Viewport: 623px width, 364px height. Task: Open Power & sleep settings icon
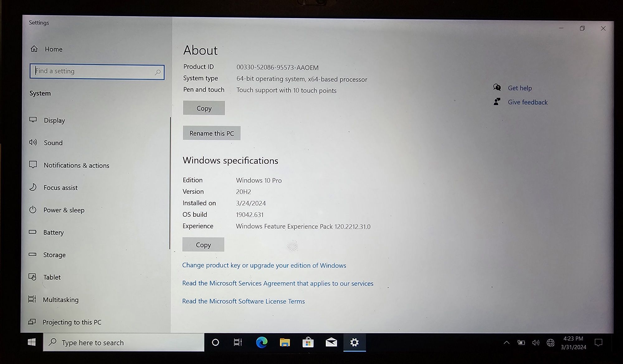34,210
